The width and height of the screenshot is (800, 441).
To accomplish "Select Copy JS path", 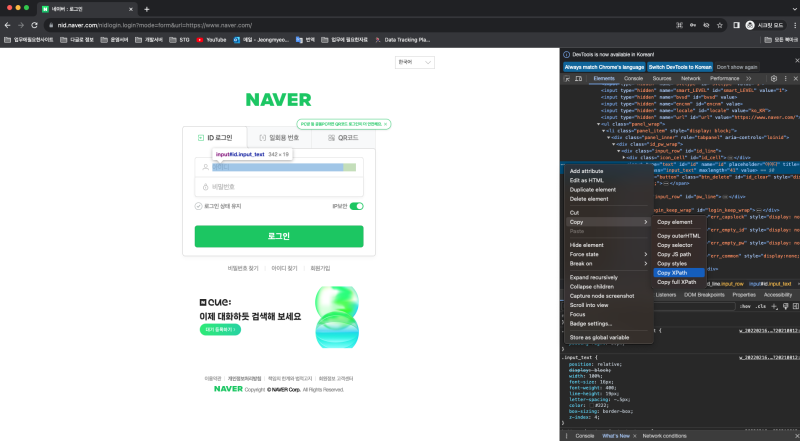I will point(679,254).
